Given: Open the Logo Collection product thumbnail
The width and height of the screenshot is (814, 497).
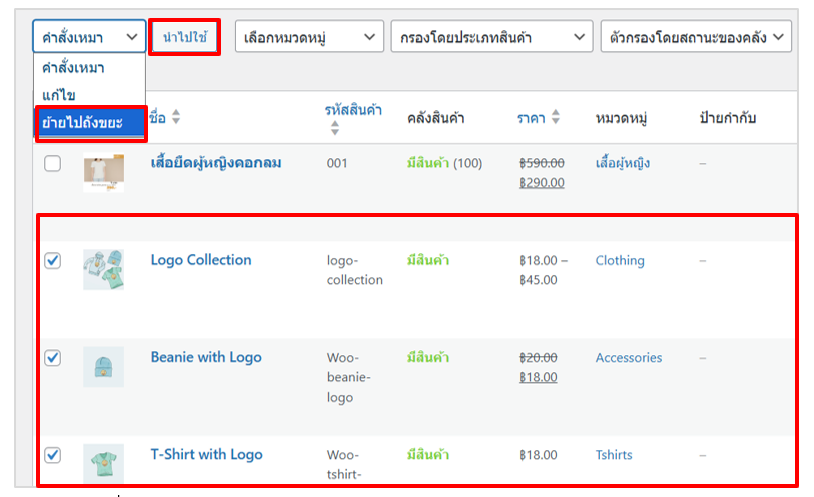Looking at the screenshot, I should (103, 270).
